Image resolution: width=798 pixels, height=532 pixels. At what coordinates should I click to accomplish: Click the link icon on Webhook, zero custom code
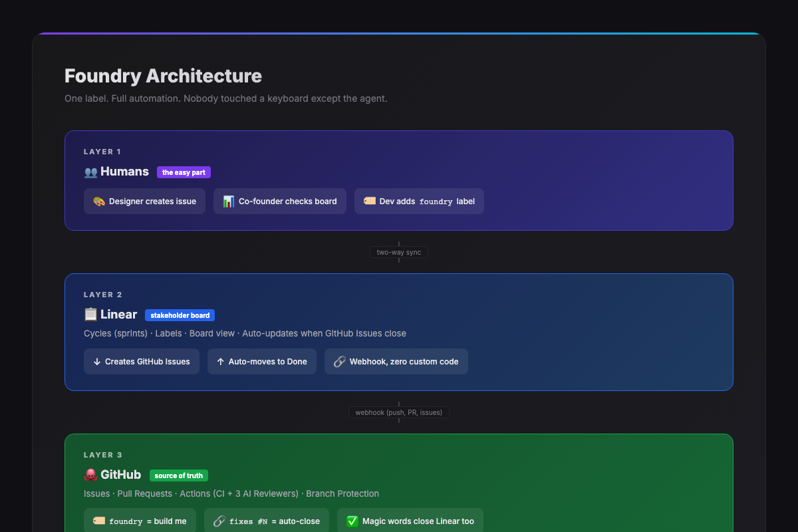[x=340, y=362]
